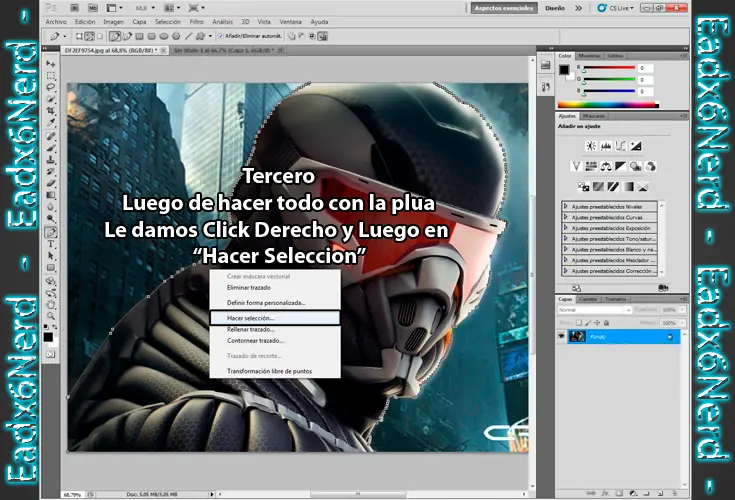The image size is (735, 500).
Task: Click the Curves adjustment icon
Action: [x=621, y=146]
